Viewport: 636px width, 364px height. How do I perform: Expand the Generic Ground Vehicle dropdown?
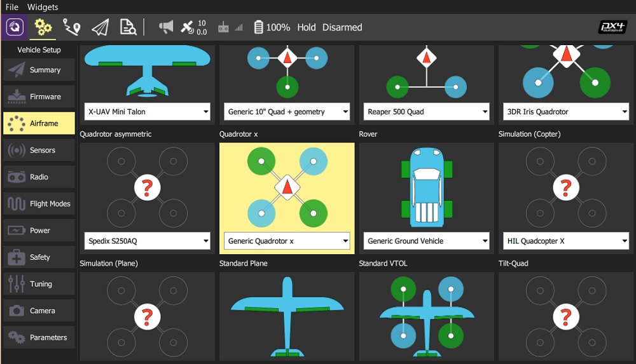426,241
